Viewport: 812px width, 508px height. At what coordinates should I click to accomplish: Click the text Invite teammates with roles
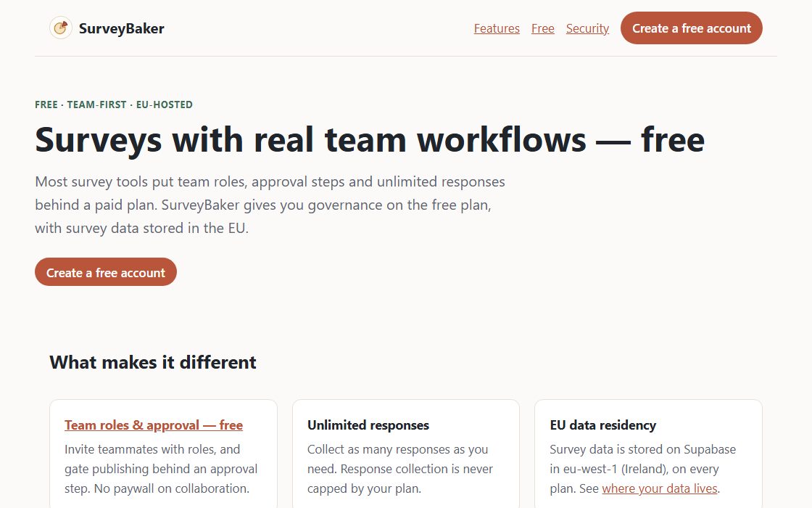(x=152, y=449)
